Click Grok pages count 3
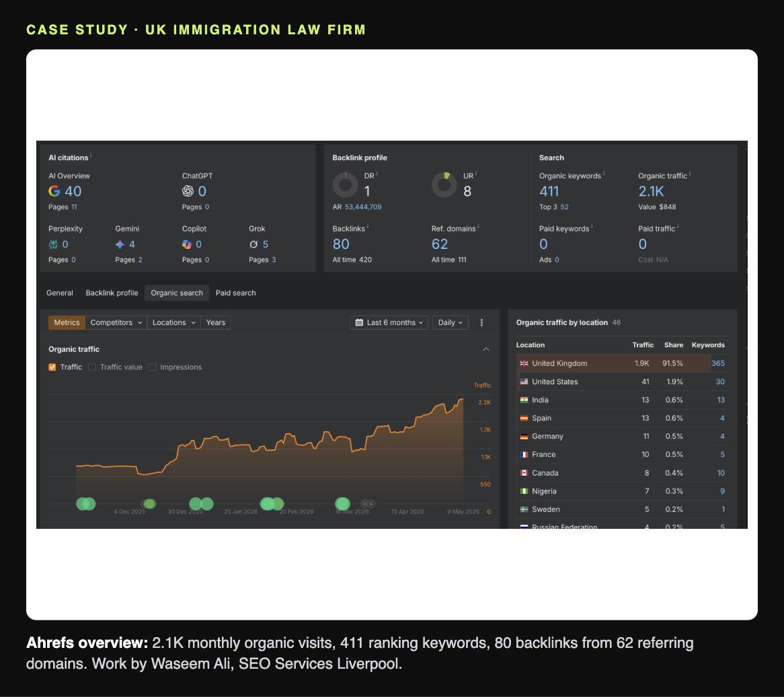 [274, 260]
